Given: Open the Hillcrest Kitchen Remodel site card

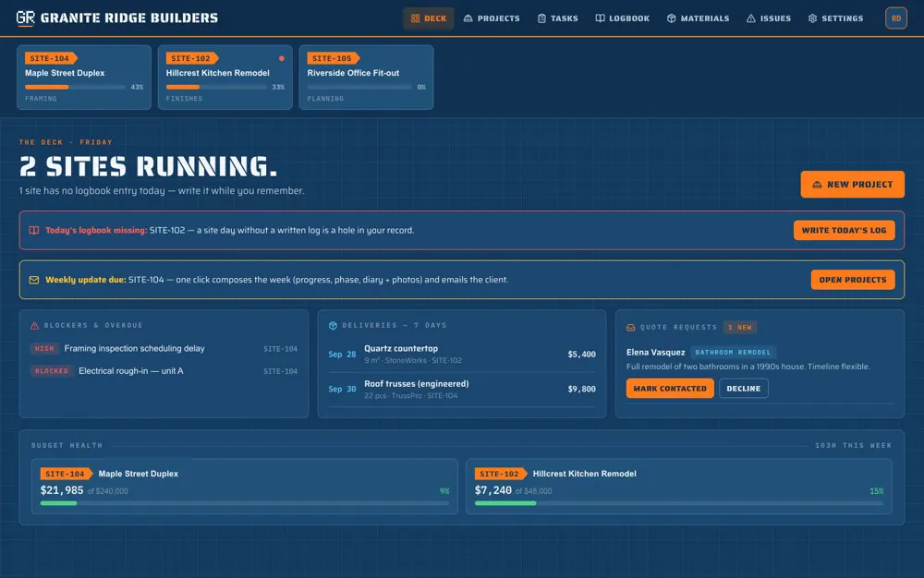Looking at the screenshot, I should [225, 78].
